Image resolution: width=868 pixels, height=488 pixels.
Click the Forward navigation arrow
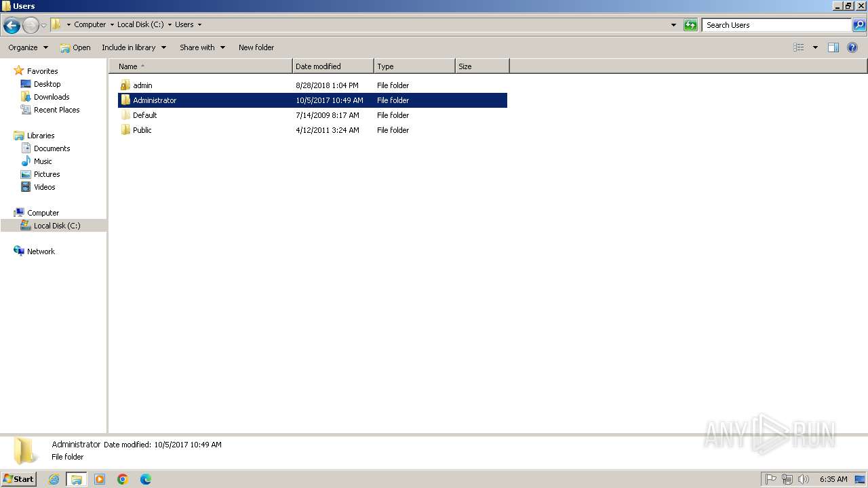(31, 26)
